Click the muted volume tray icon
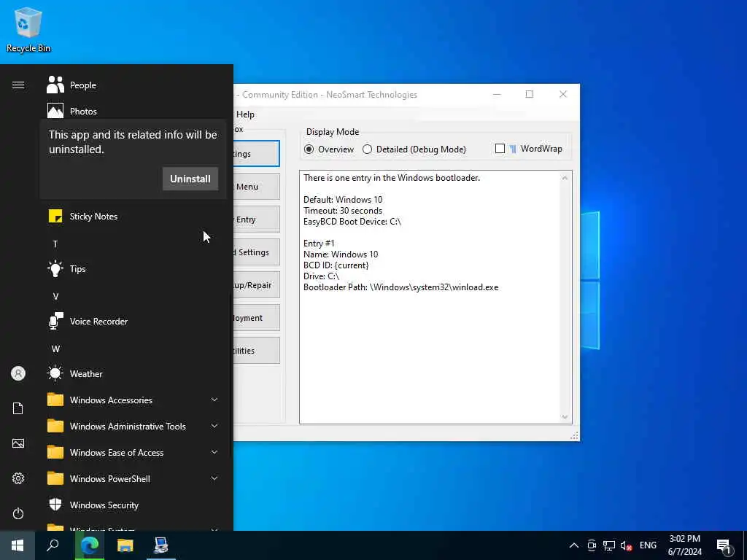This screenshot has height=560, width=747. [626, 545]
